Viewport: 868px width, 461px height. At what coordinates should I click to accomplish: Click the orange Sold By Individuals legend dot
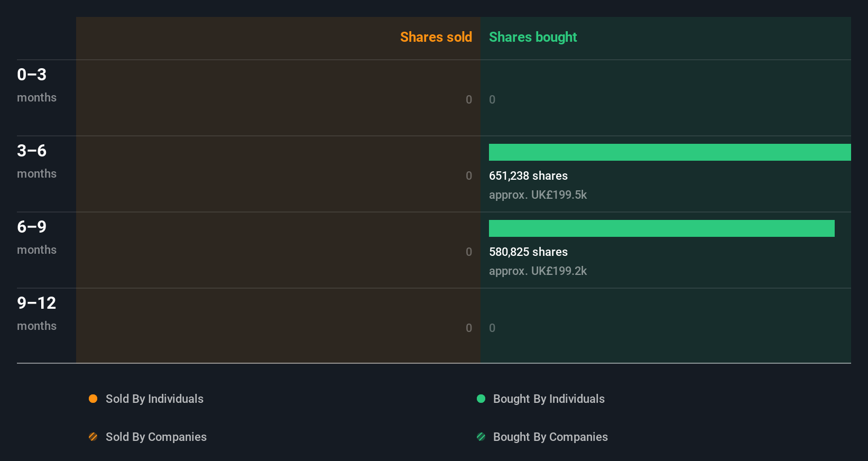tap(93, 399)
